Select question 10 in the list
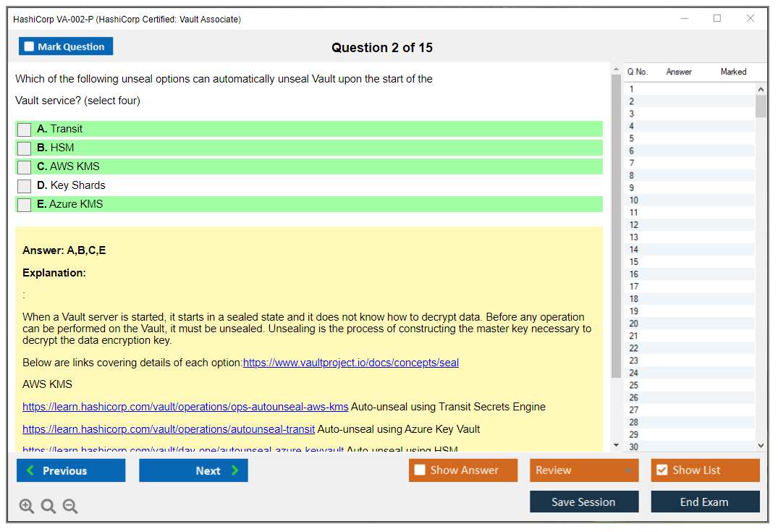 coord(634,200)
